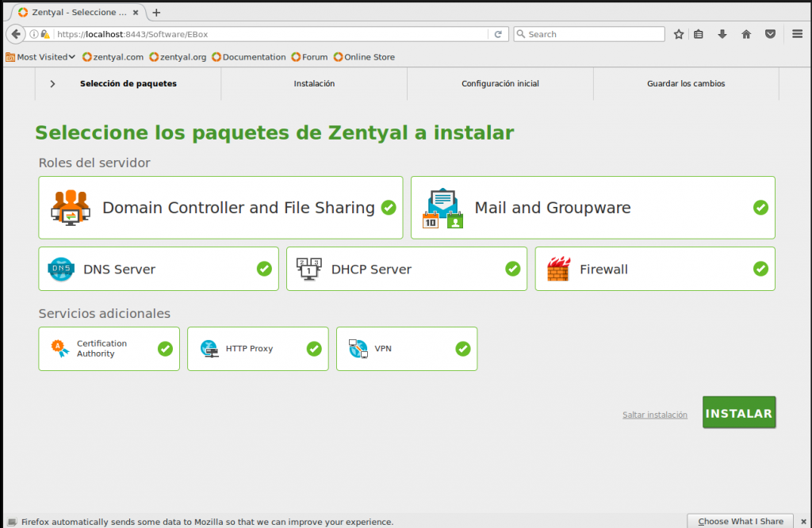
Task: Click the DNS Server globe icon
Action: 61,270
